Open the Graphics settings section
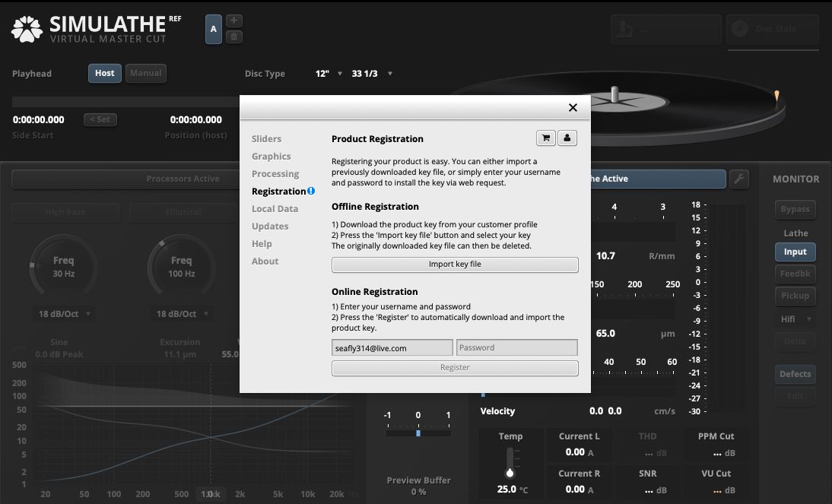Viewport: 832px width, 504px height. pos(272,157)
